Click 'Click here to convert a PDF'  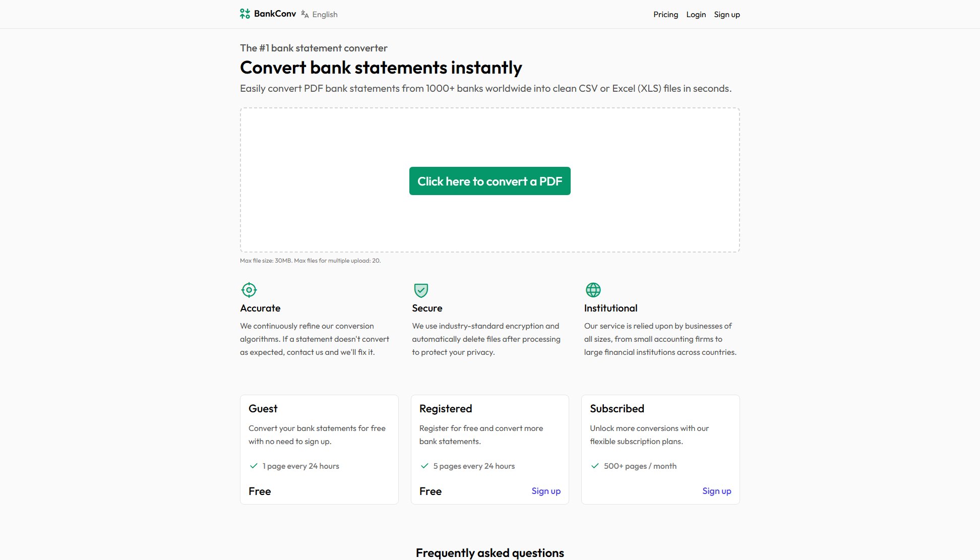tap(489, 181)
